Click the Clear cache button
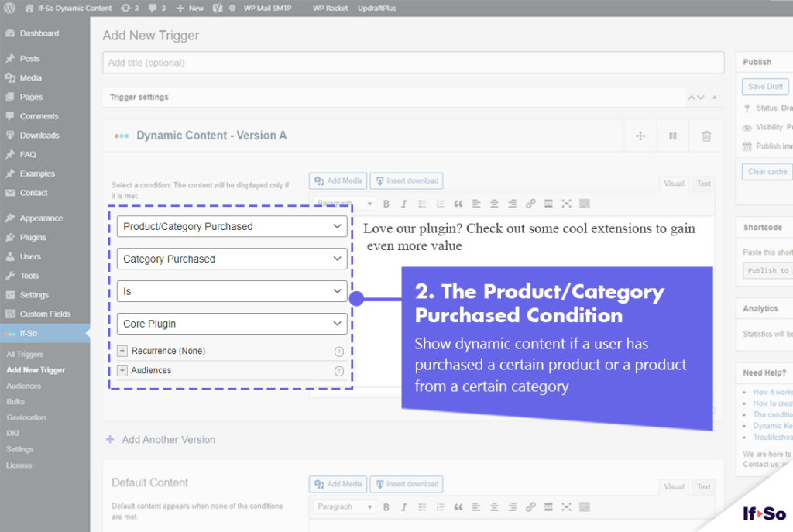Viewport: 793px width, 532px height. (x=767, y=172)
